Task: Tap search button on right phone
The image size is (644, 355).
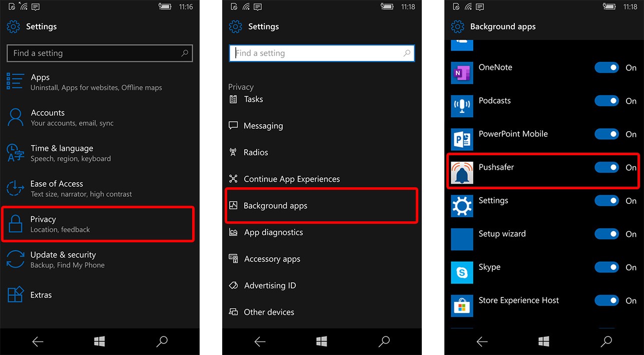Action: tap(606, 341)
